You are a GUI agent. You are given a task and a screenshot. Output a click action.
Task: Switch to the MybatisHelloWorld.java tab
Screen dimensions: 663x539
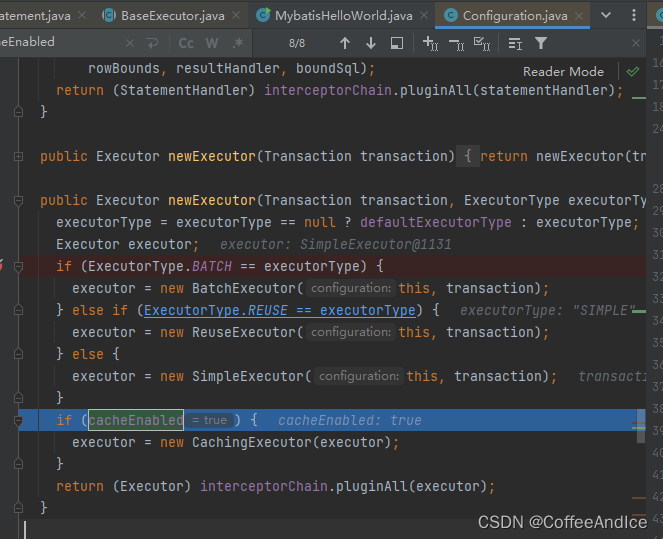(x=343, y=16)
